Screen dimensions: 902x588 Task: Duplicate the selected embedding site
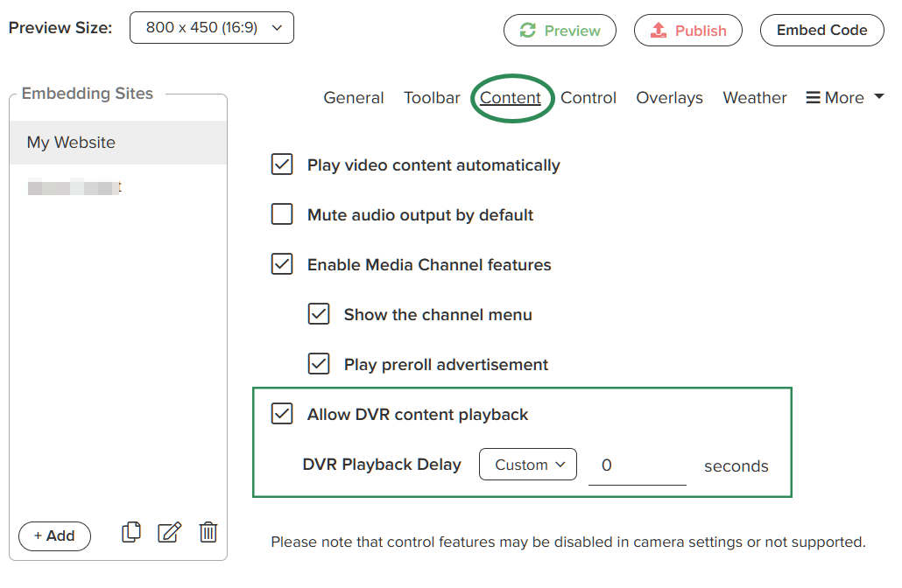(x=131, y=532)
